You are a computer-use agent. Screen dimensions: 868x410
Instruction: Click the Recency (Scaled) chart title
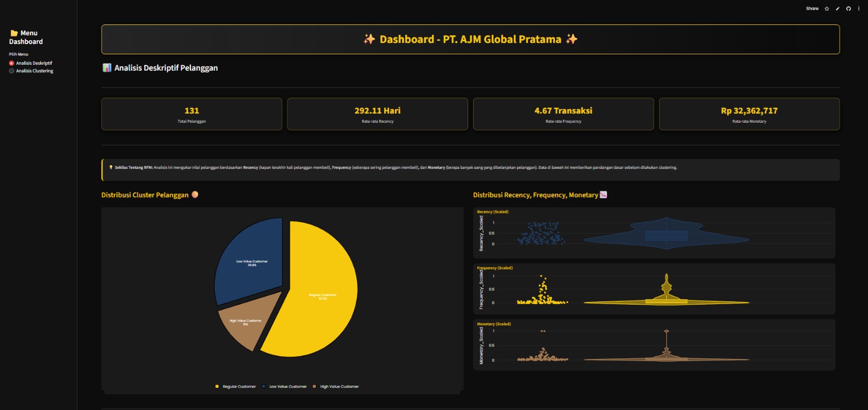493,212
